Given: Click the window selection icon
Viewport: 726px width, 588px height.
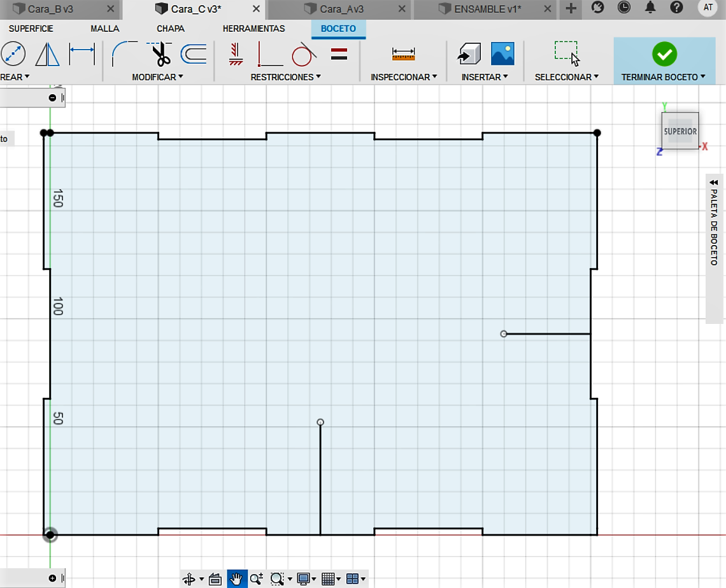Looking at the screenshot, I should coord(567,53).
